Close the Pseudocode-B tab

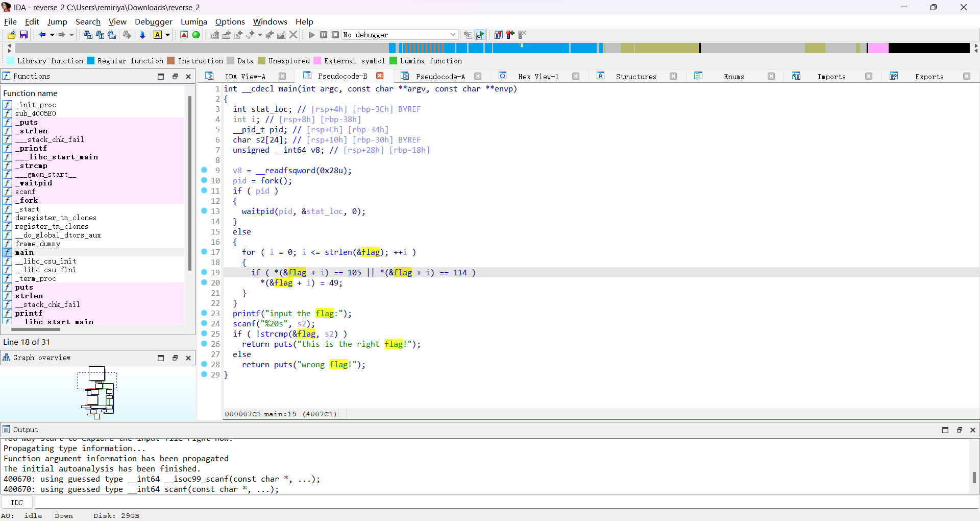click(x=380, y=76)
